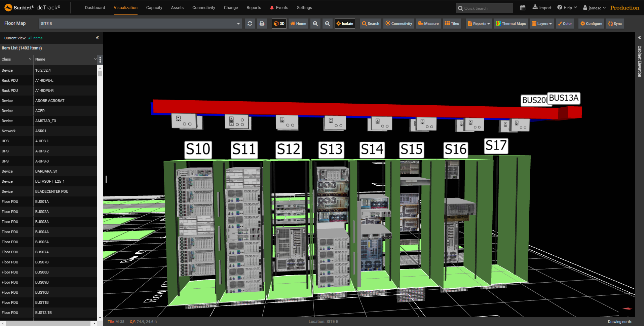Select the Tiles view icon

click(x=452, y=24)
